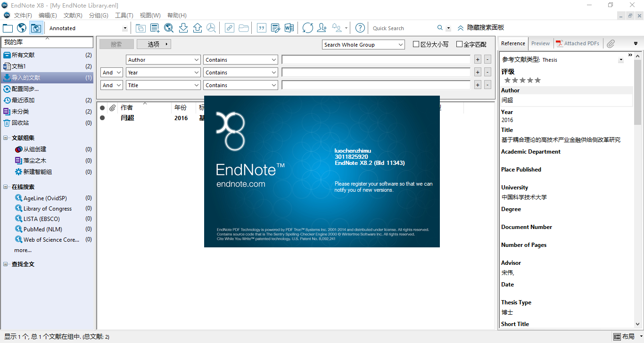Viewport: 644px width, 343px height.
Task: Open the 工具(T) menu
Action: coord(124,16)
